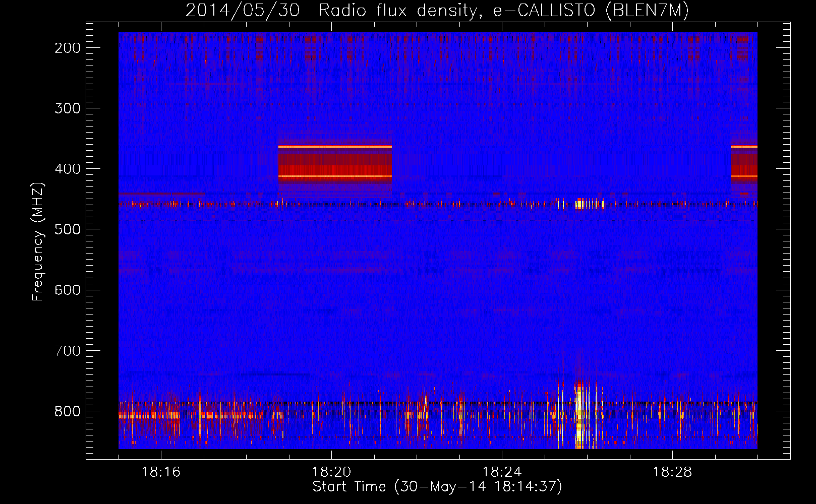Click the 18:24 time tick label
Image resolution: width=816 pixels, height=504 pixels.
[x=502, y=472]
